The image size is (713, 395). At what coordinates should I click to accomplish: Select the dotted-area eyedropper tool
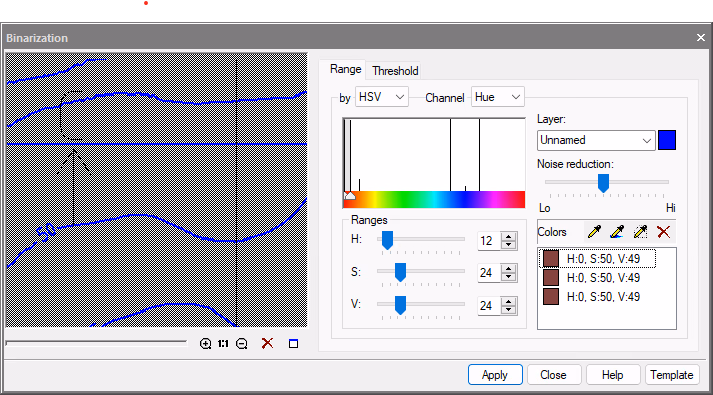coord(640,232)
